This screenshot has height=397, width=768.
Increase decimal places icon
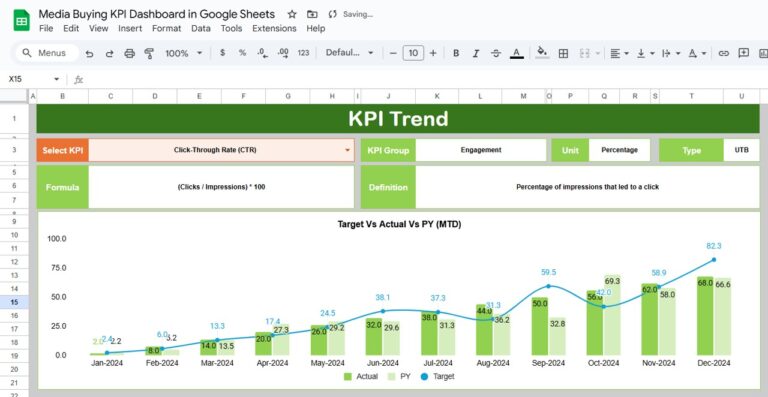click(x=283, y=53)
